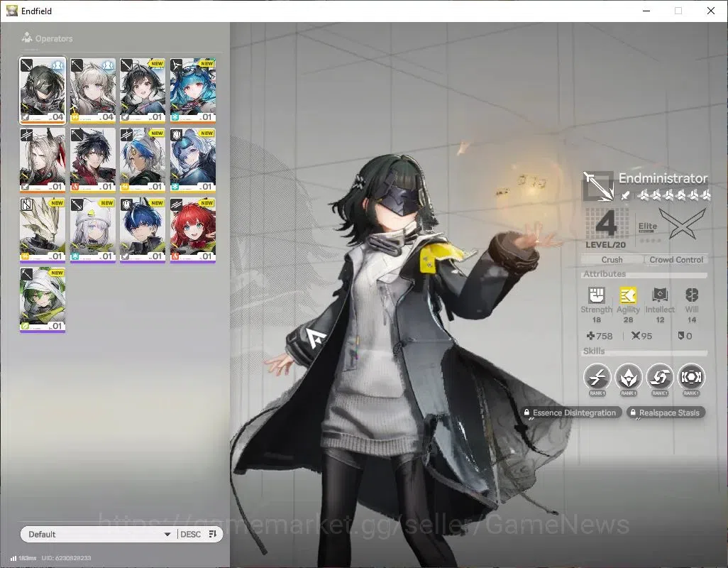Screen dimensions: 728x568
Task: Click the Endministrator sword class emblem
Action: coord(598,186)
